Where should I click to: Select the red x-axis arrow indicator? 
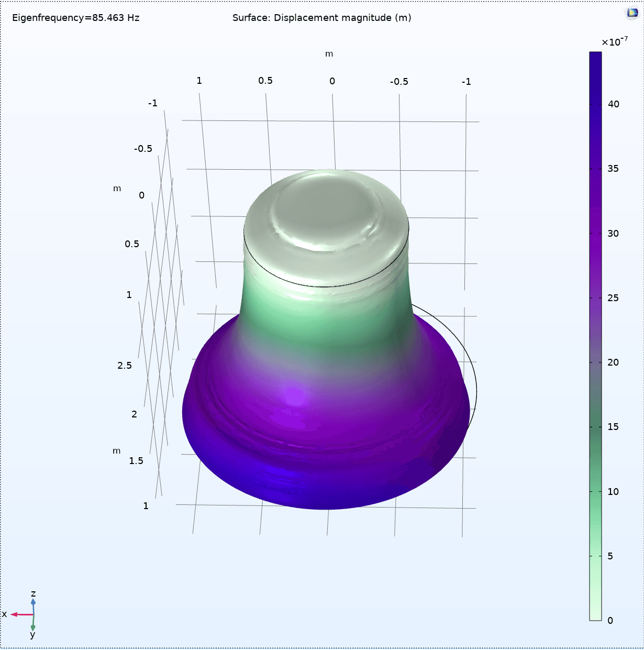coord(21,614)
